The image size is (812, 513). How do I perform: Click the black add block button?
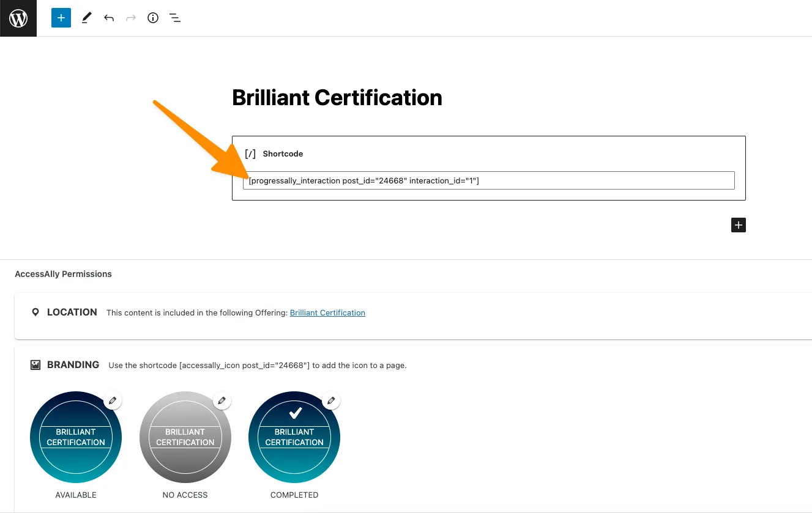click(739, 225)
